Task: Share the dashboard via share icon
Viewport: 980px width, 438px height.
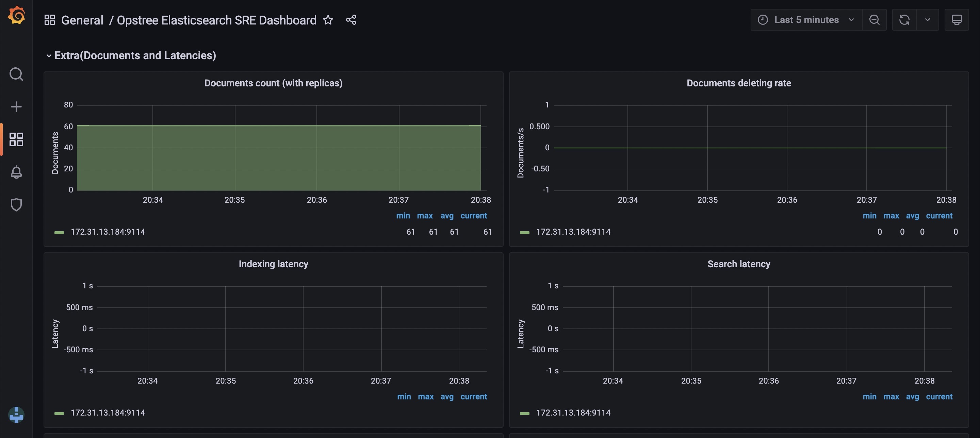Action: pyautogui.click(x=351, y=20)
